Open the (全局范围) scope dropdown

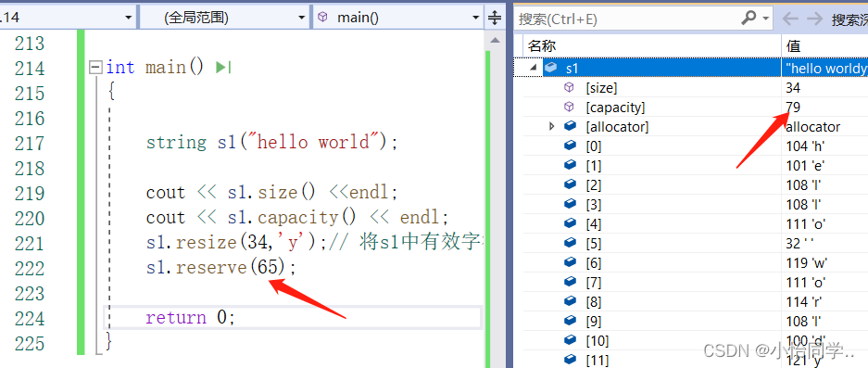pyautogui.click(x=223, y=18)
